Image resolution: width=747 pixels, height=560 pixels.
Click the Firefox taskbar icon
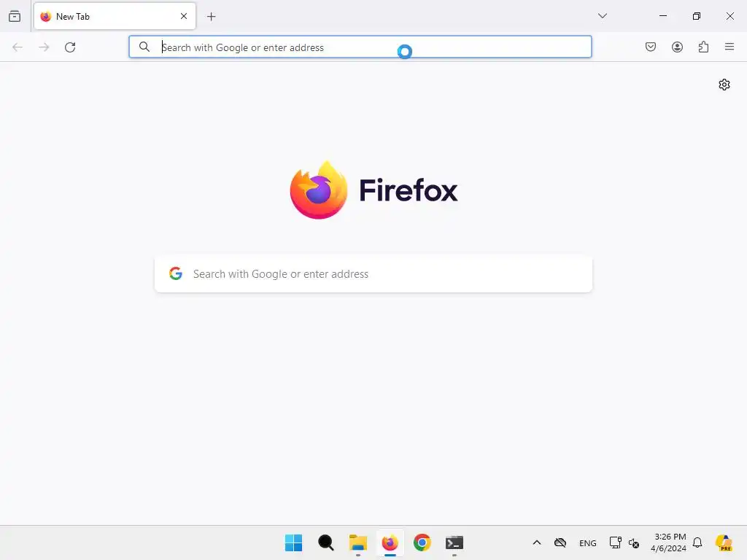click(x=390, y=542)
